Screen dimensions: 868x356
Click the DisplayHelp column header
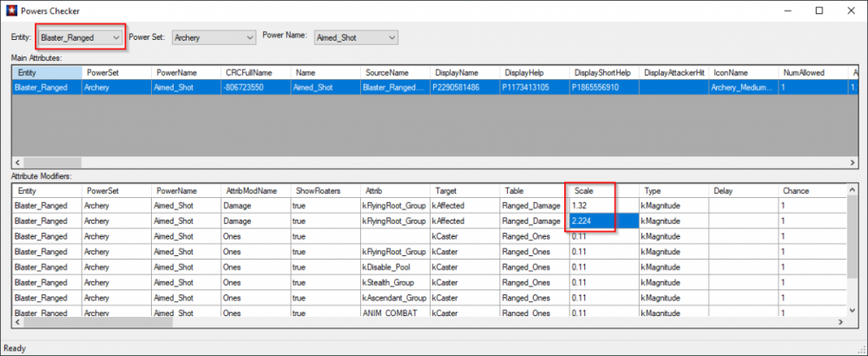click(x=533, y=73)
